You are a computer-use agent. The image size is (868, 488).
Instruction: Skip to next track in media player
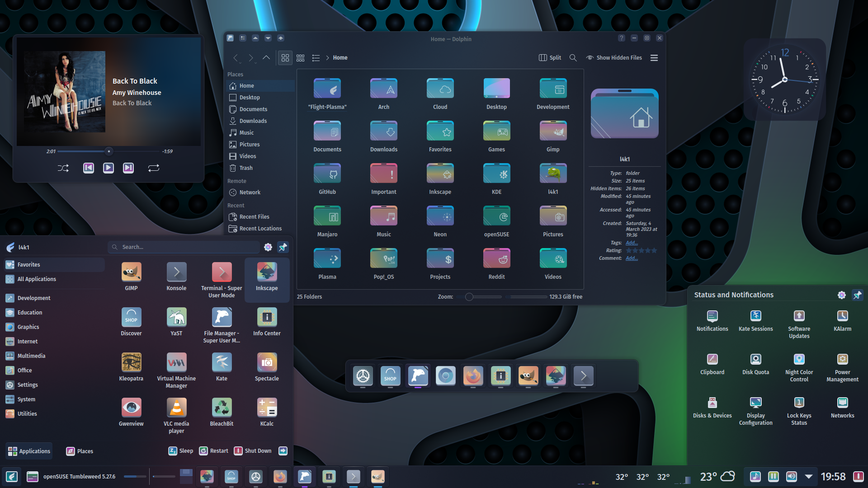tap(128, 168)
